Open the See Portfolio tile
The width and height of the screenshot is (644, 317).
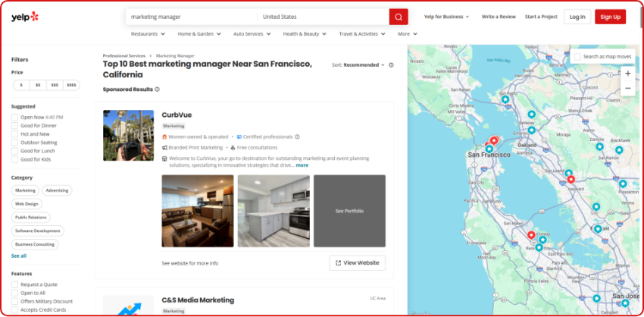[x=349, y=211]
